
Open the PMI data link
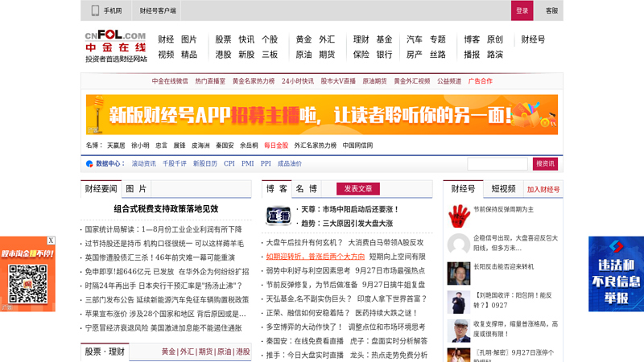pyautogui.click(x=248, y=164)
